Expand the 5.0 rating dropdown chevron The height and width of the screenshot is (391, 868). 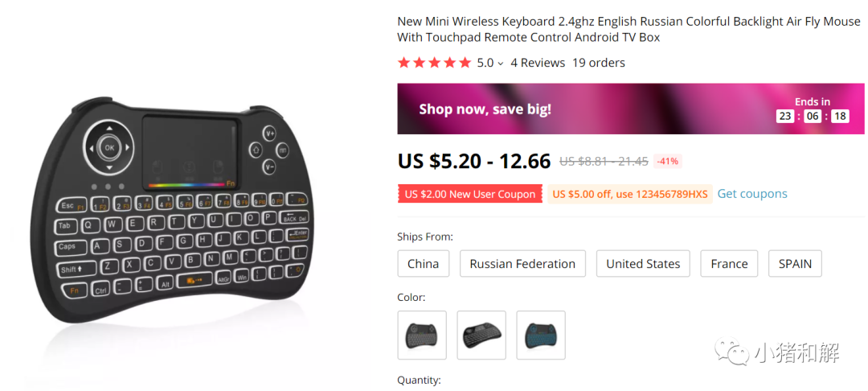tap(501, 64)
